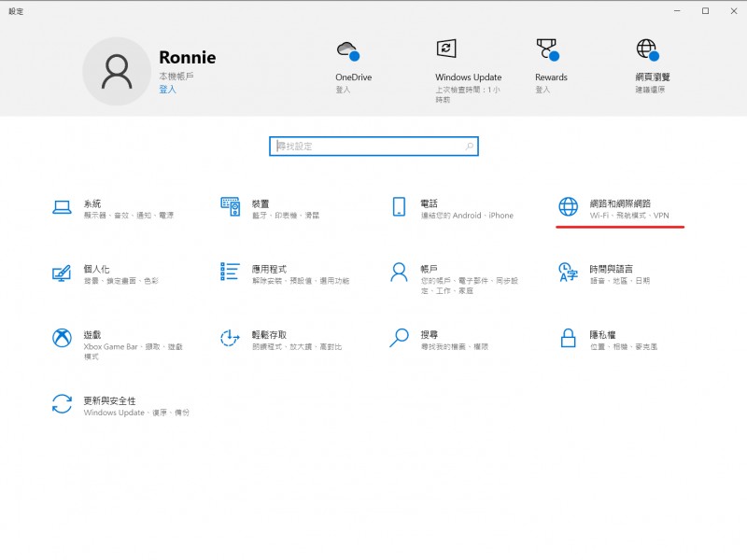Viewport: 747px width, 560px height.
Task: Click the 搜尋 category title
Action: click(430, 335)
